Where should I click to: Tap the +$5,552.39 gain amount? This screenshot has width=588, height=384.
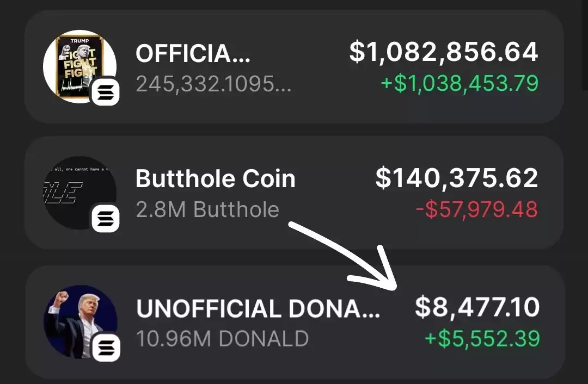tap(482, 339)
